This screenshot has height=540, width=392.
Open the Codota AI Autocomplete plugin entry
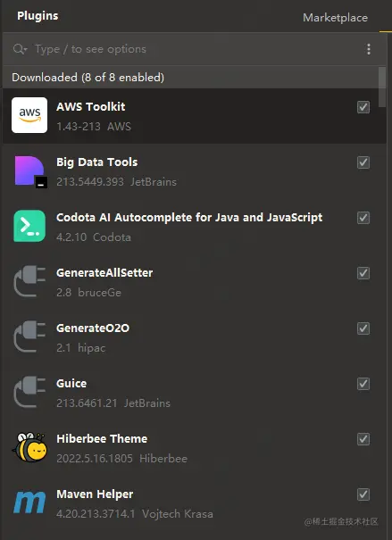[x=195, y=227]
